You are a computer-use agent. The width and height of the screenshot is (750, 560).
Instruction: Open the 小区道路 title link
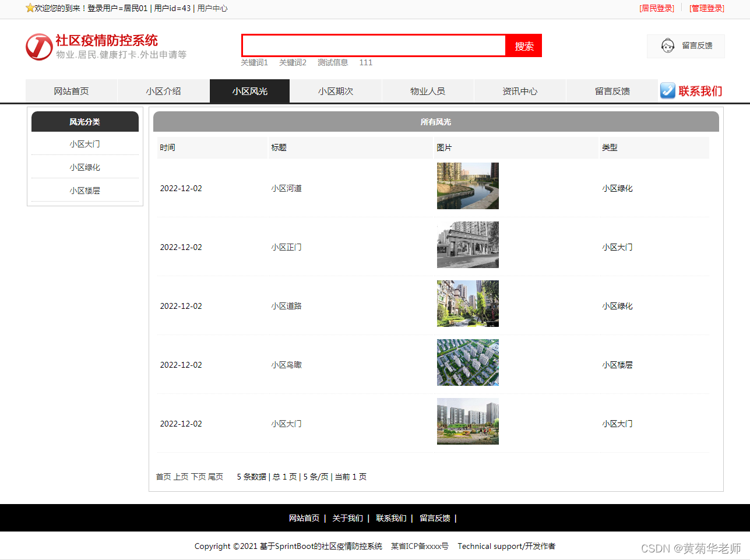(x=286, y=306)
